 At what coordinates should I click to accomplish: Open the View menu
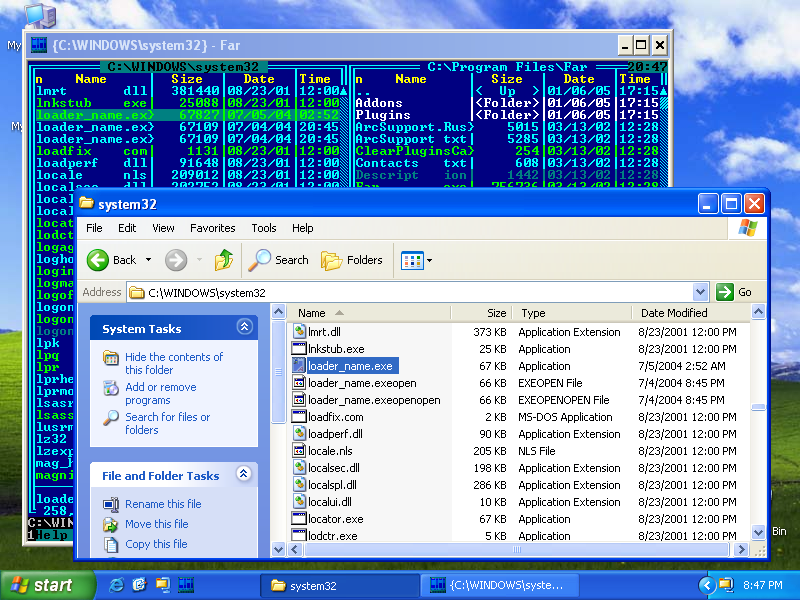click(163, 228)
